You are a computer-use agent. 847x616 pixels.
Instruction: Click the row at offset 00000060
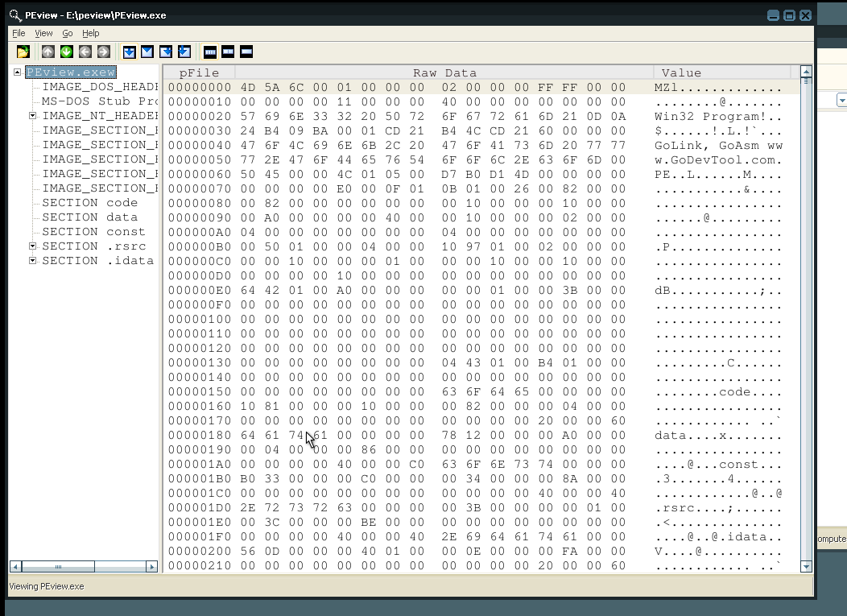pos(481,174)
